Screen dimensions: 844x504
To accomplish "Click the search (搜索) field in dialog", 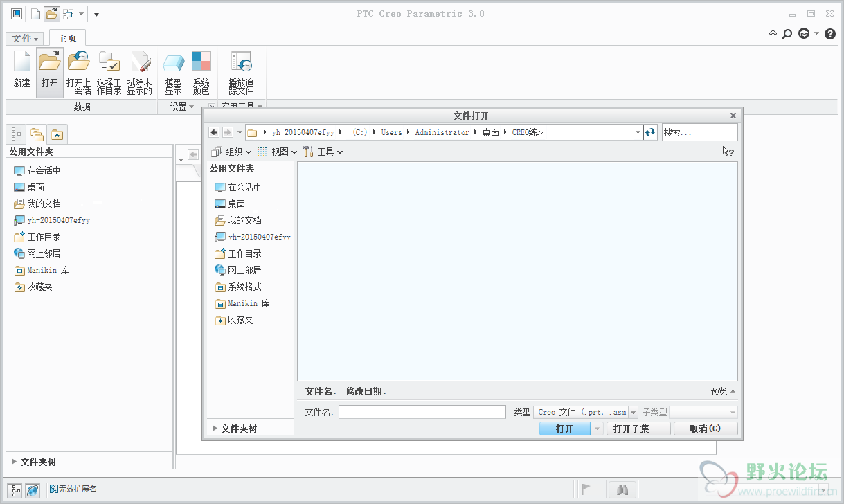I will pos(700,132).
